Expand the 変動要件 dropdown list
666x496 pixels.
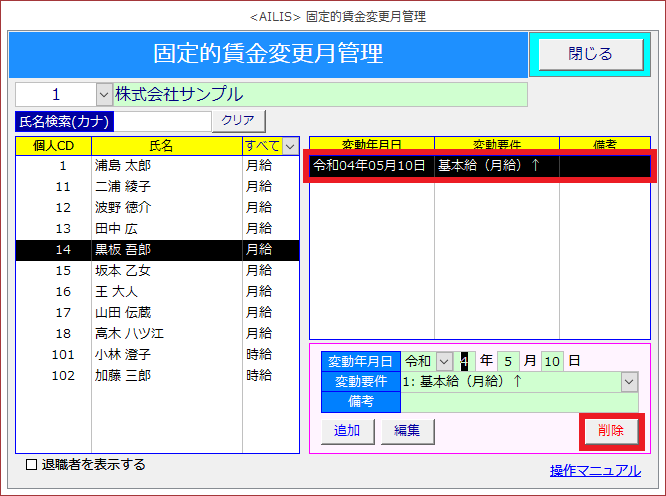click(x=629, y=381)
